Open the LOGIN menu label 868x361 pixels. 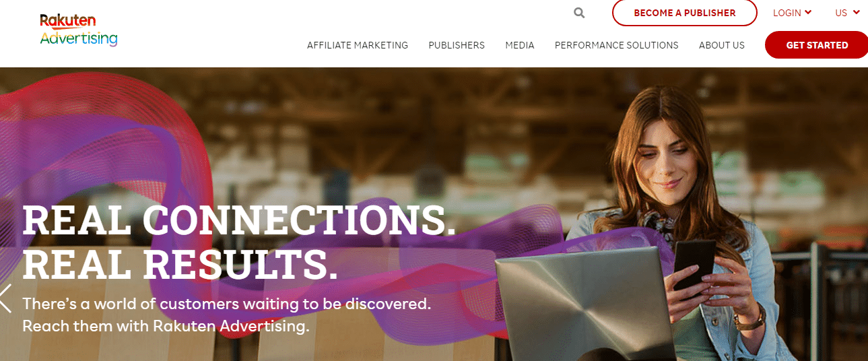(787, 13)
